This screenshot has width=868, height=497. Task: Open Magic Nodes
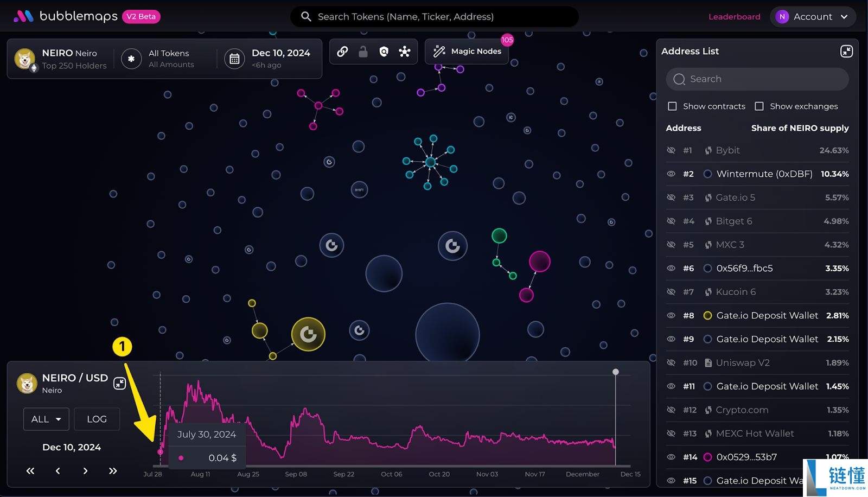pyautogui.click(x=467, y=52)
